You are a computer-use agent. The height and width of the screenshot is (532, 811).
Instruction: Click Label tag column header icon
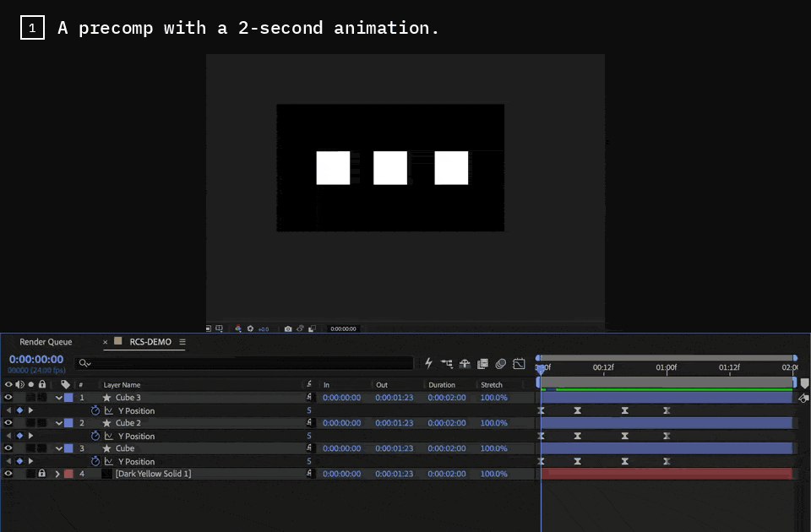[x=65, y=384]
